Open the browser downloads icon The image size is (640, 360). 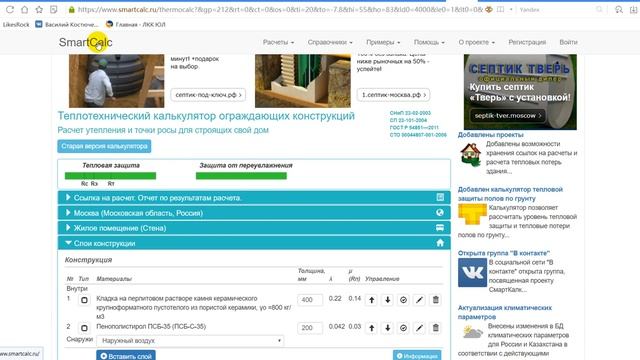pyautogui.click(x=633, y=9)
